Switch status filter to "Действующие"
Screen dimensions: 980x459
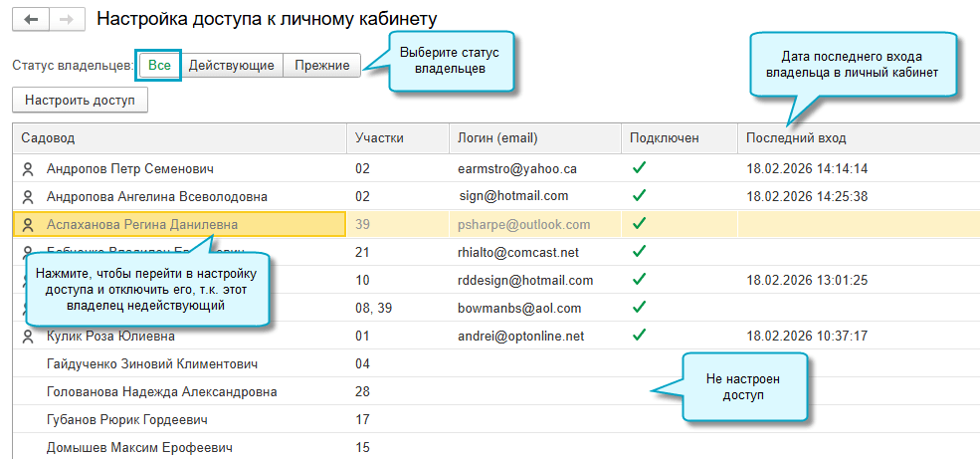click(232, 66)
